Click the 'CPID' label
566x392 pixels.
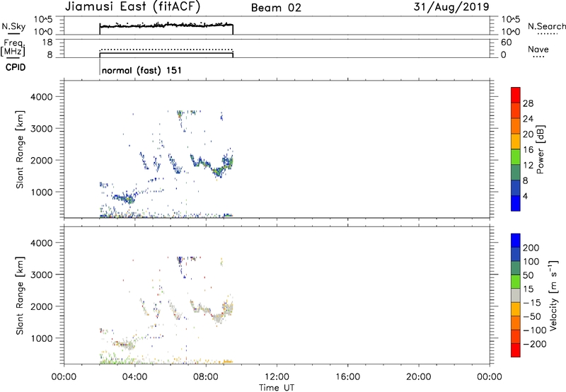tap(16, 67)
